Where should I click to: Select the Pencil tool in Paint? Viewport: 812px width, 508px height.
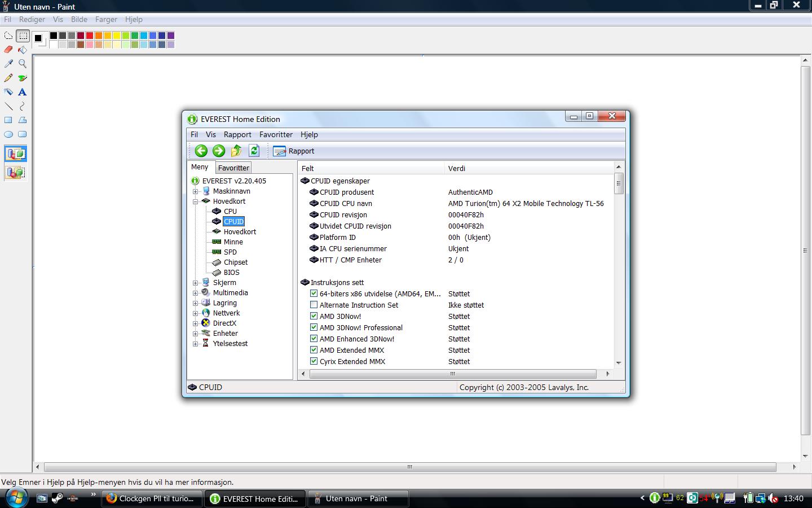pyautogui.click(x=8, y=78)
